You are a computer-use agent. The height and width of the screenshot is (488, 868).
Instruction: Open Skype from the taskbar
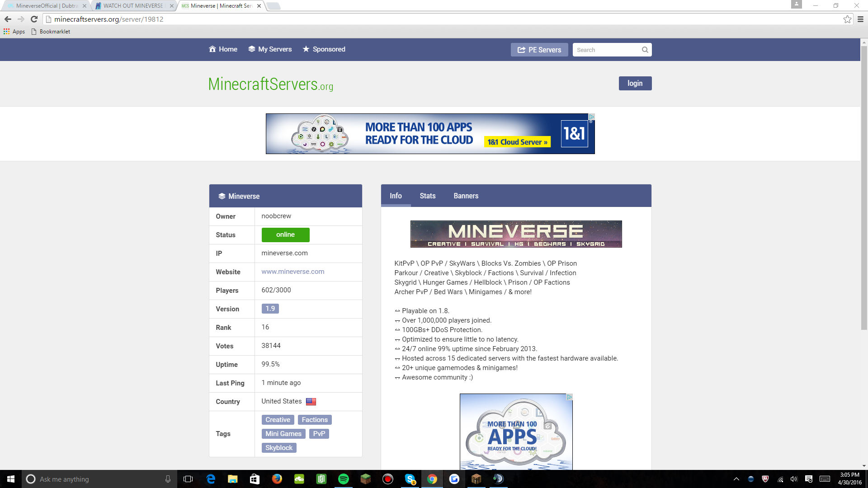coord(410,479)
